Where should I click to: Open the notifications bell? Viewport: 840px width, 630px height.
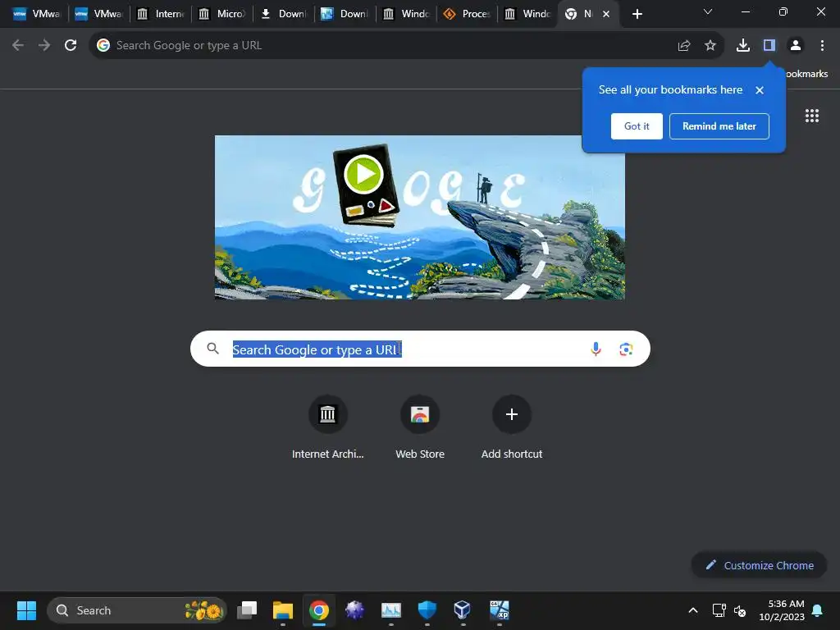[x=818, y=610]
